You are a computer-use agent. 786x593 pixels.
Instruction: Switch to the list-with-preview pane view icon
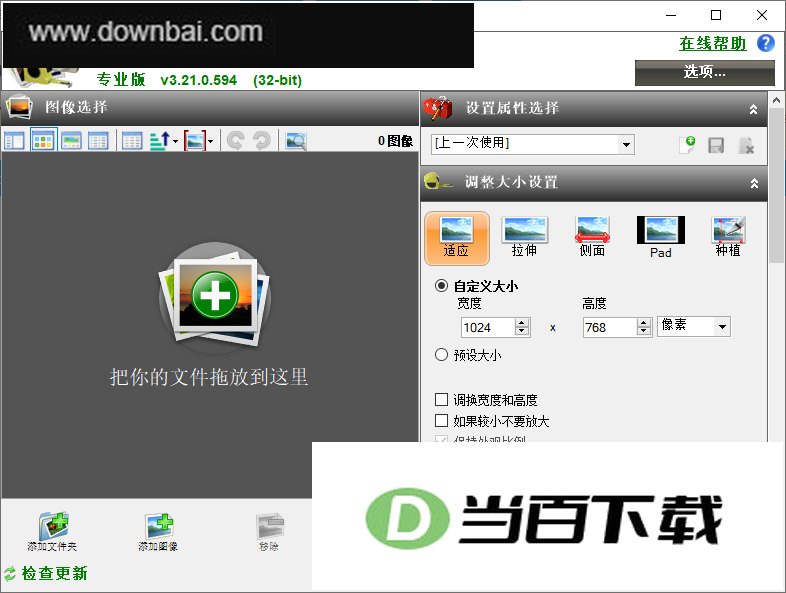(14, 141)
